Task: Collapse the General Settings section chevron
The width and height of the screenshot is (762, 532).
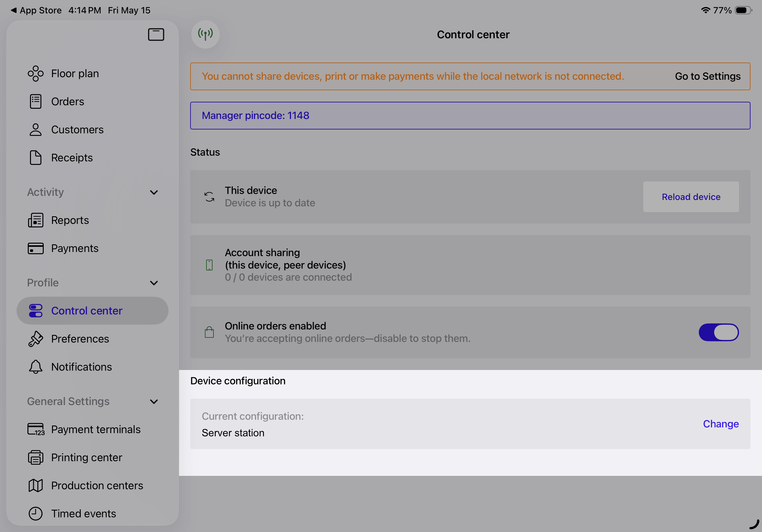Action: point(154,402)
